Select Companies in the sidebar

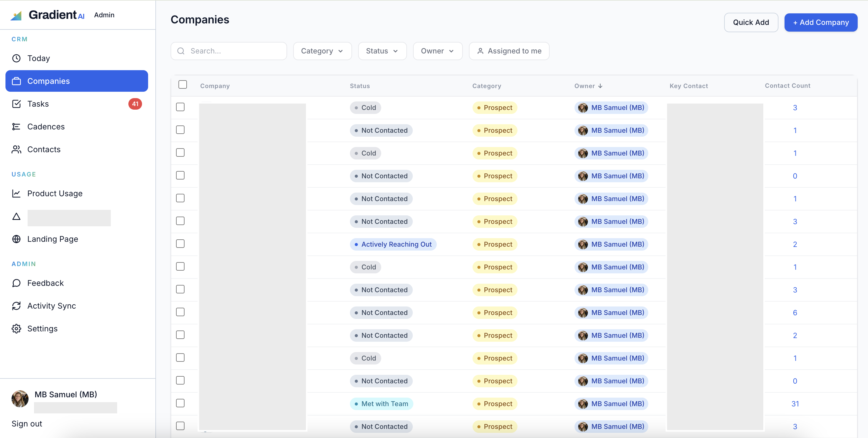(x=76, y=81)
